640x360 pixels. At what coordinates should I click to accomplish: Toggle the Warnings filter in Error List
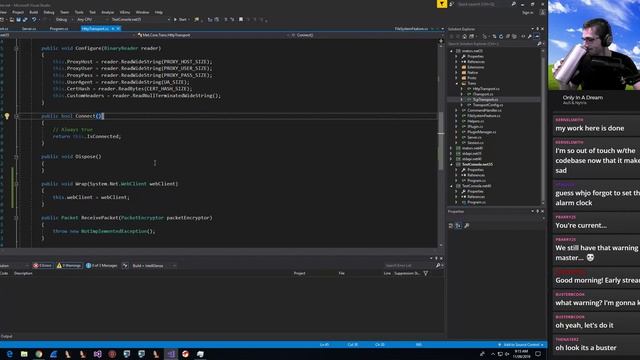click(69, 266)
